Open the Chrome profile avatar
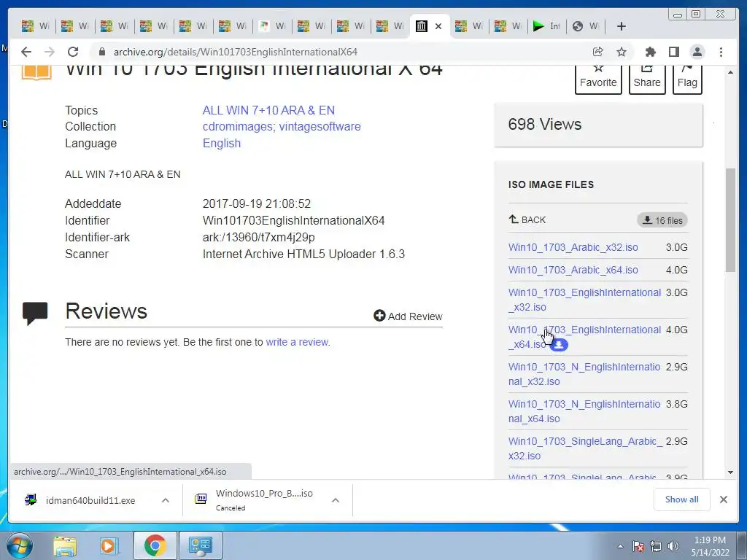Viewport: 747px width, 560px height. click(x=697, y=52)
